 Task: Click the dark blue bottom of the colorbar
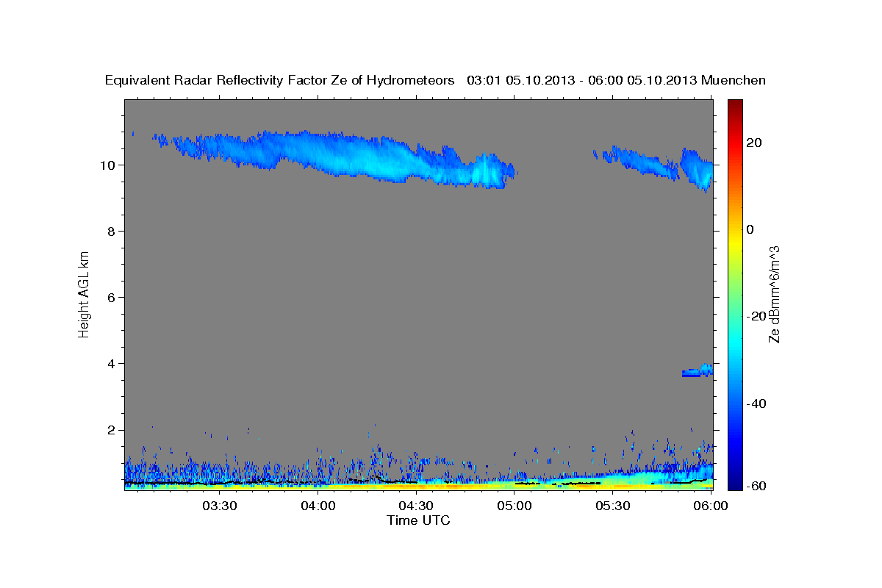tap(736, 482)
